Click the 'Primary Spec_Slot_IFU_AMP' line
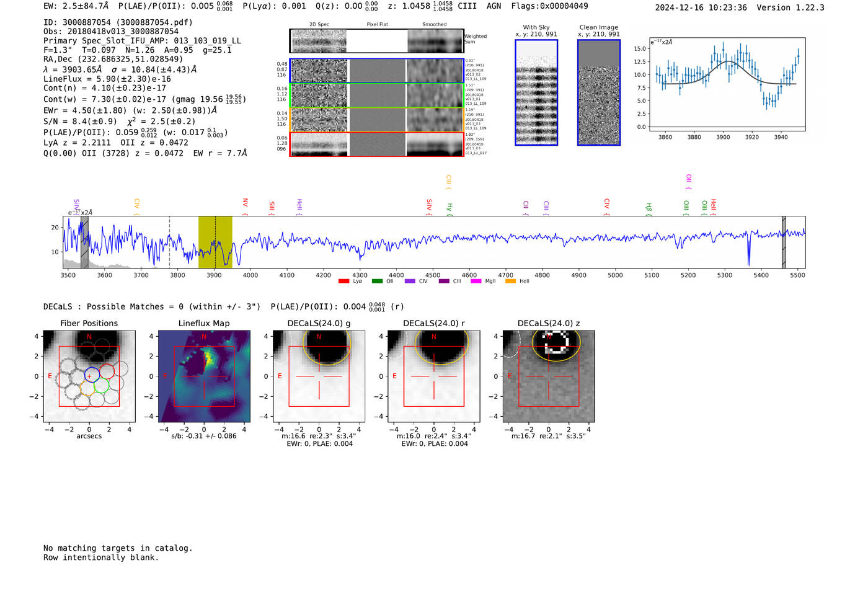This screenshot has height=591, width=868. 143,41
